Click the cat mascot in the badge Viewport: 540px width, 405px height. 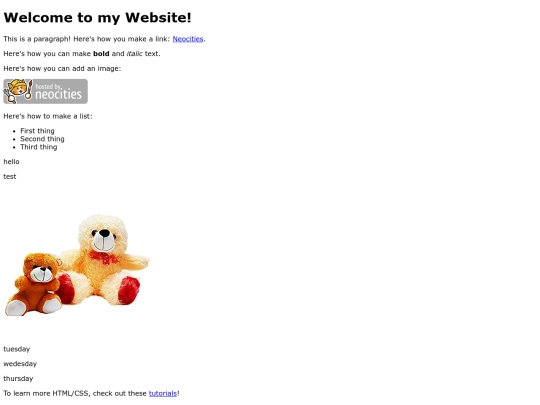tap(18, 91)
